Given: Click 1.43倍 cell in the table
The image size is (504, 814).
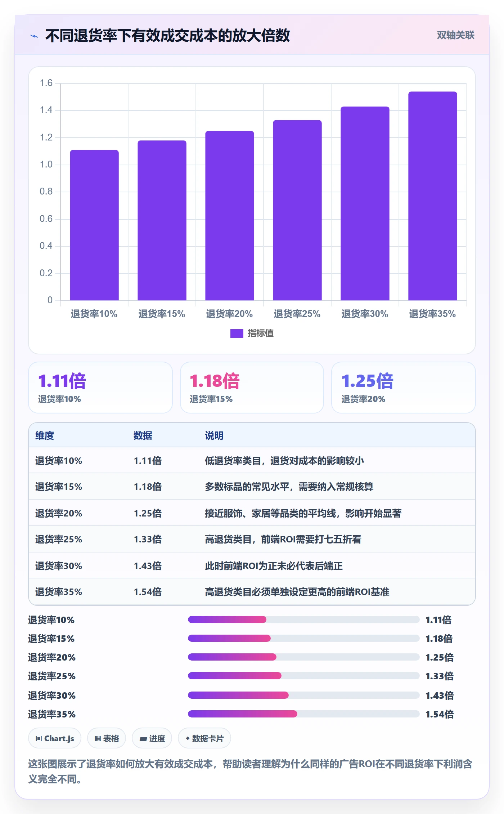Looking at the screenshot, I should 148,566.
